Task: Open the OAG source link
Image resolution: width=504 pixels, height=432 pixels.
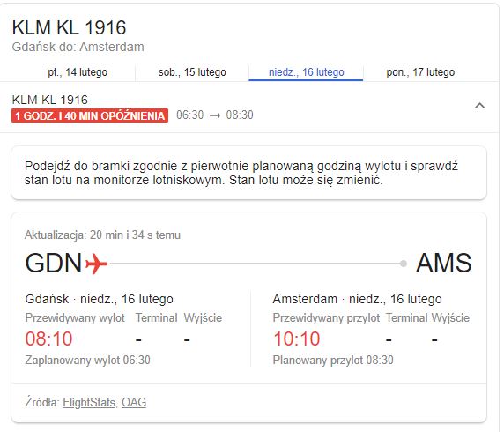Action: tap(134, 402)
